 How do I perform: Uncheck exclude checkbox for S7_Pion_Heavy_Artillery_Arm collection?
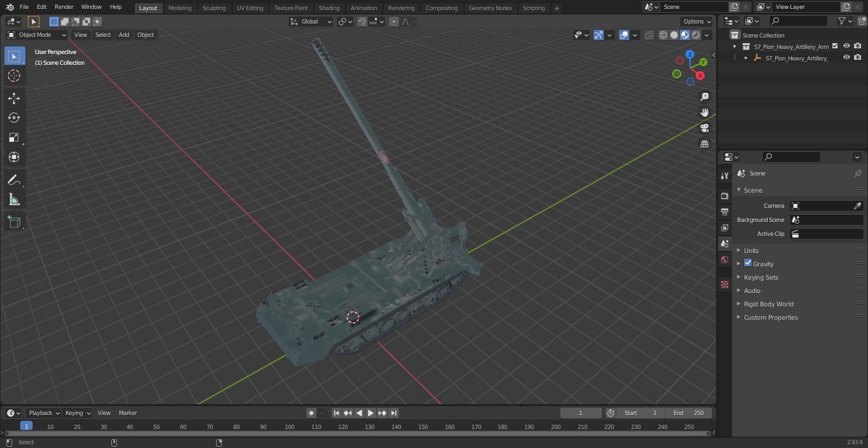pos(835,46)
